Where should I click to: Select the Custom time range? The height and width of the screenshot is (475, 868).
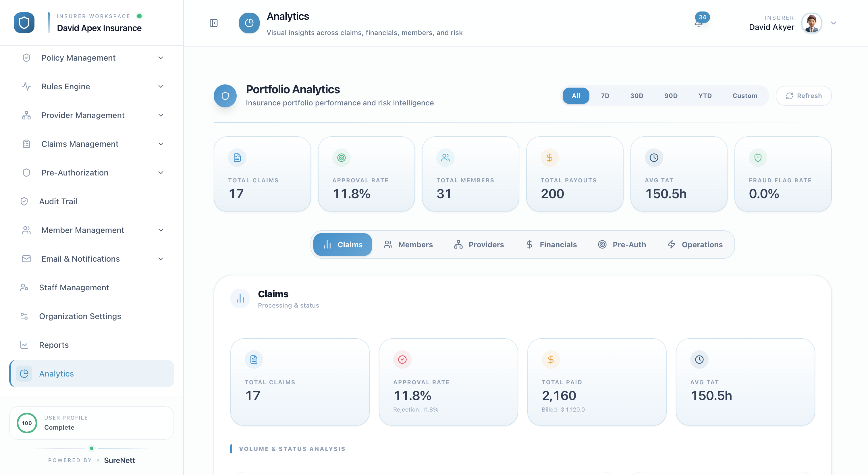click(x=745, y=96)
